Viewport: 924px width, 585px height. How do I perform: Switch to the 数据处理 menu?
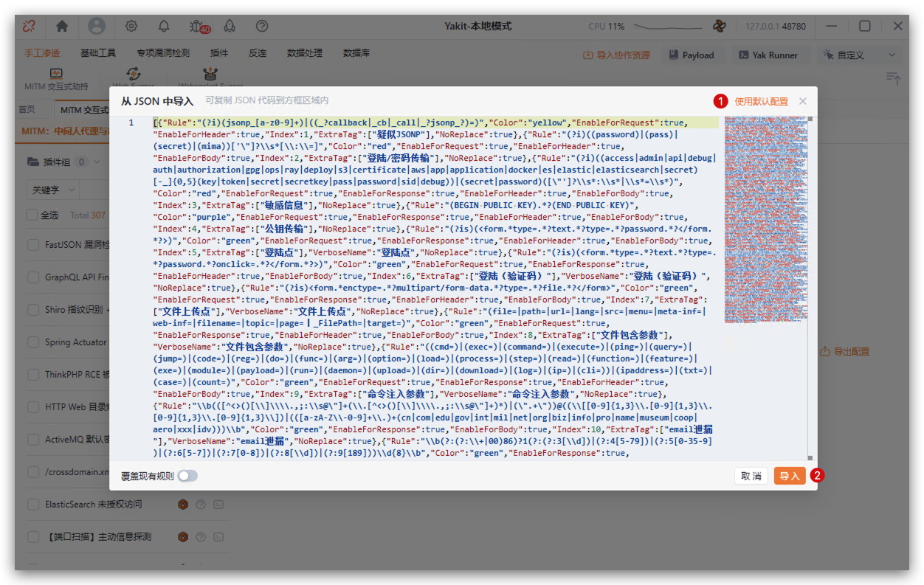pyautogui.click(x=305, y=53)
